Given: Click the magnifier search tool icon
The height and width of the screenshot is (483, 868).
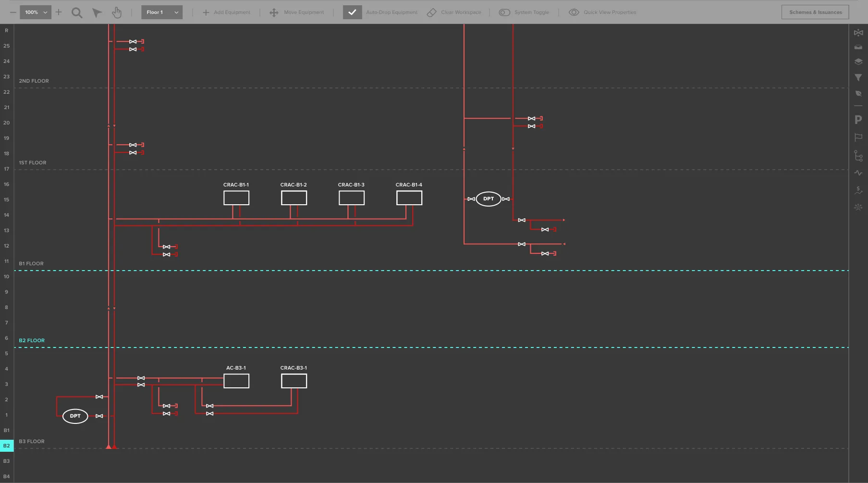Looking at the screenshot, I should coord(77,12).
